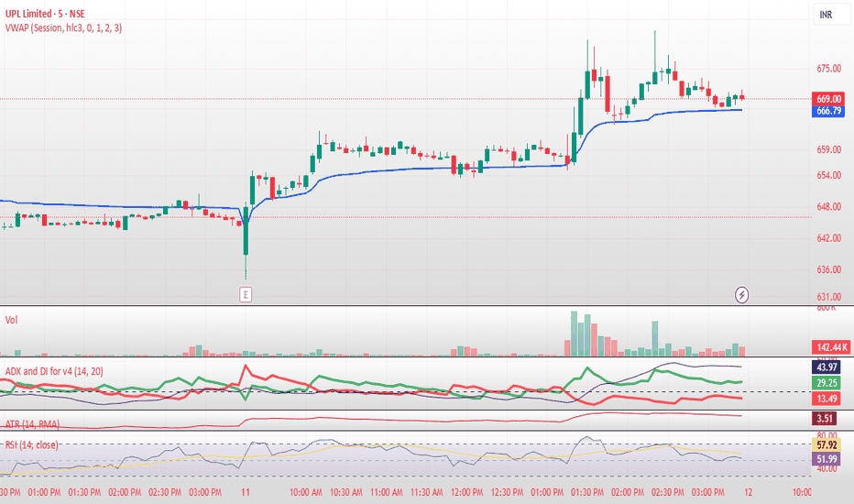Click the 654.00 price axis label

click(828, 175)
